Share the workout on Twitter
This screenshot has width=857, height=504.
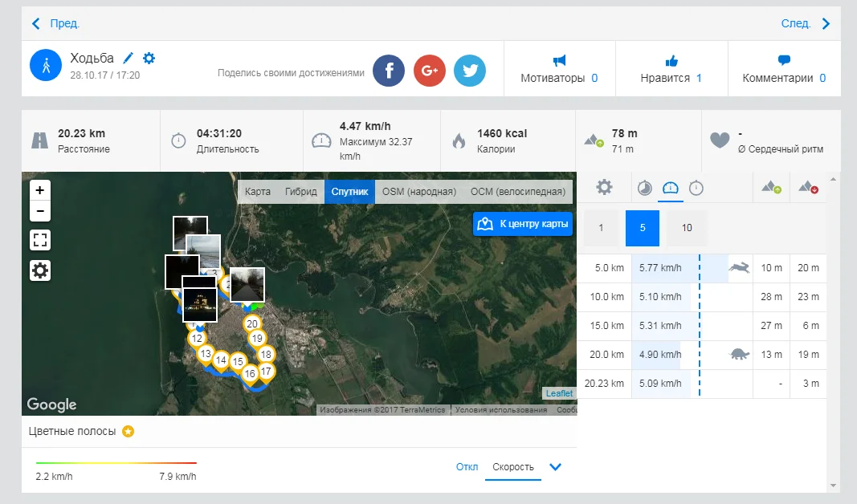click(470, 71)
